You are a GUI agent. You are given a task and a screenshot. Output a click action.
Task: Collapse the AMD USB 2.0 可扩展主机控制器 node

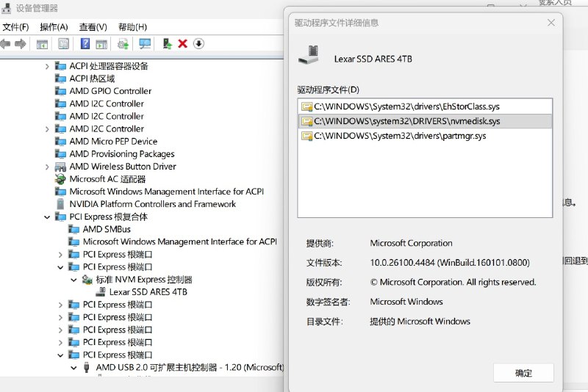click(x=74, y=368)
